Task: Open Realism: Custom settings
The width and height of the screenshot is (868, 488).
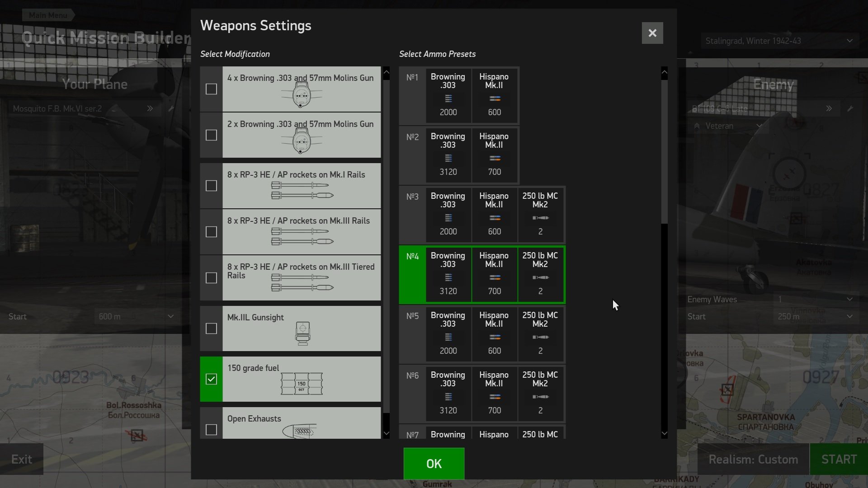Action: point(753,459)
